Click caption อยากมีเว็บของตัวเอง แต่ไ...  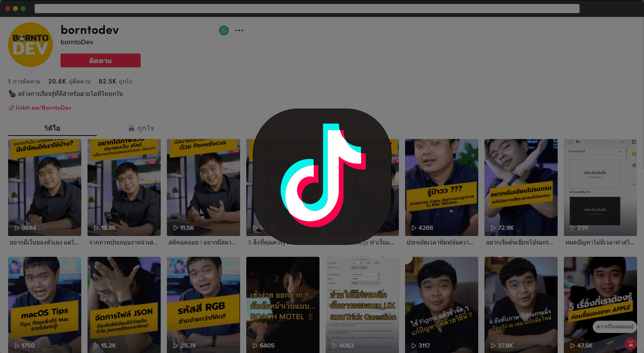click(x=44, y=243)
